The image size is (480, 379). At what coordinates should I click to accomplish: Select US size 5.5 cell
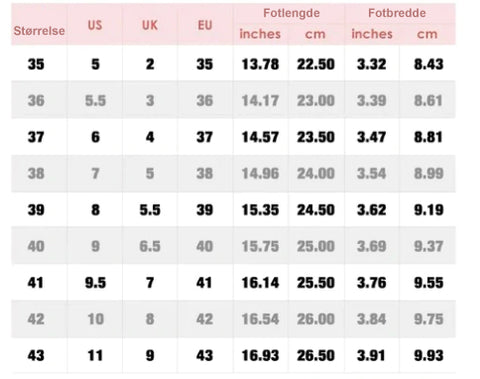[95, 100]
